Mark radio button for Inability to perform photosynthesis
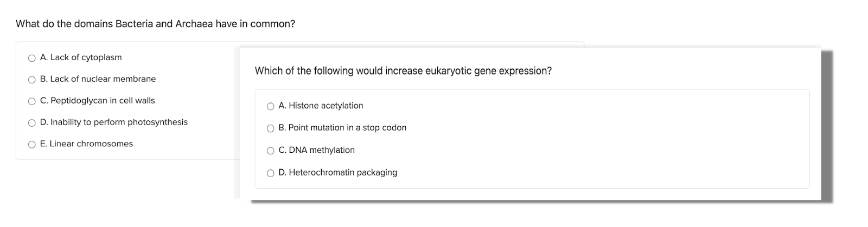This screenshot has height=227, width=868. click(31, 123)
